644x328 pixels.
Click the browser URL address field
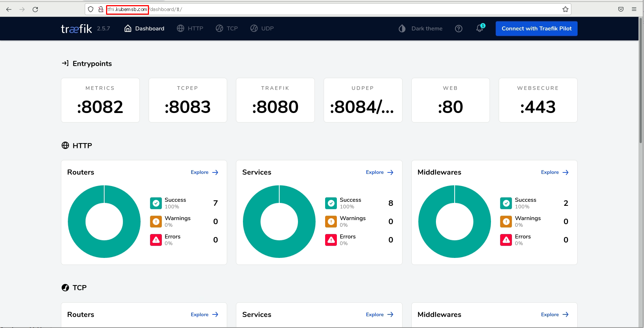330,9
